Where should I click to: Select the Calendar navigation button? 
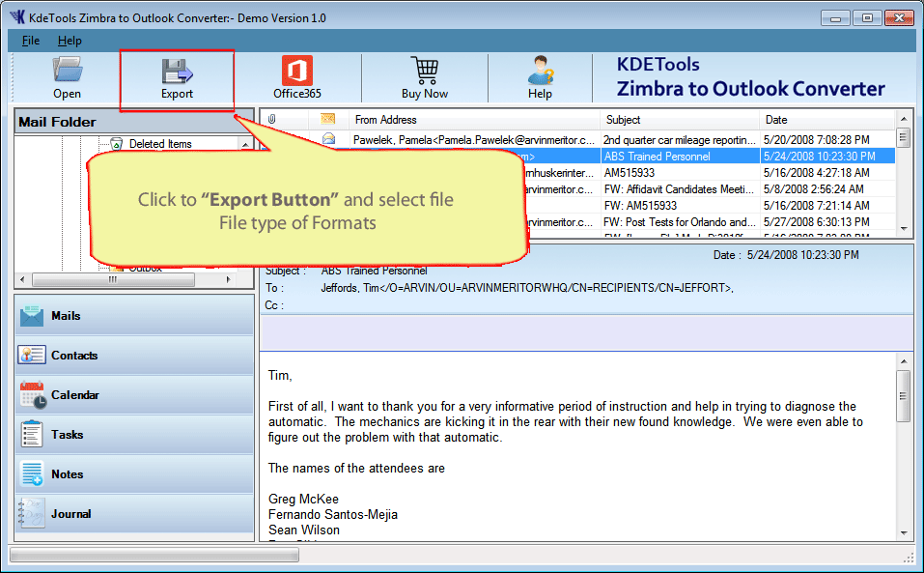click(134, 395)
